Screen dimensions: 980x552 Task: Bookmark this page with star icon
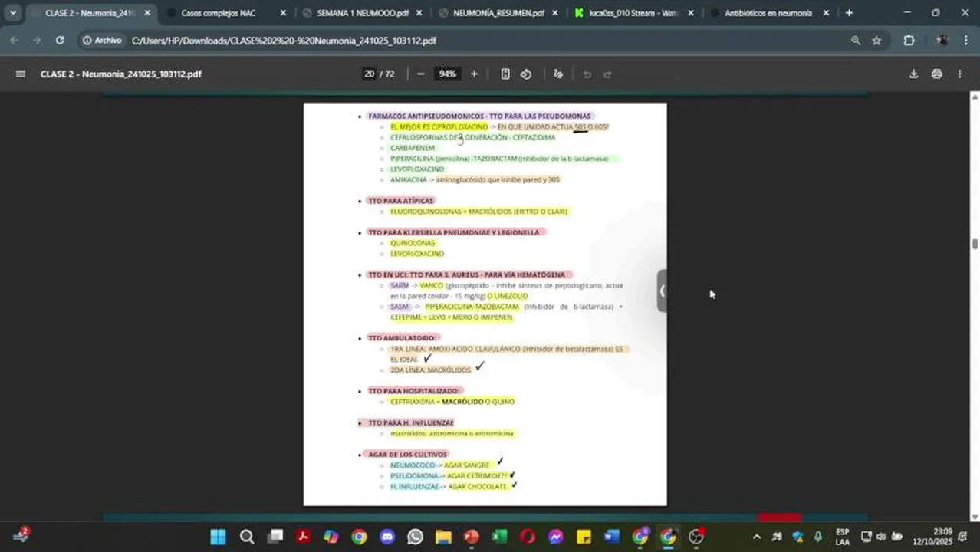pyautogui.click(x=876, y=41)
